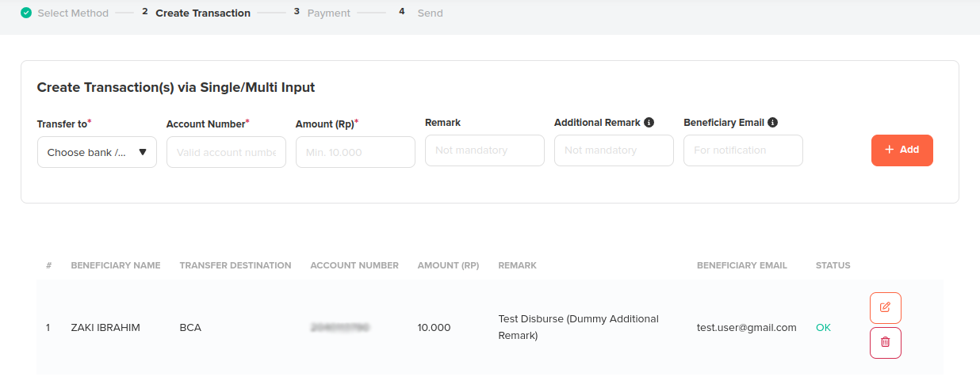The height and width of the screenshot is (392, 980).
Task: Delete the transaction using the trash icon
Action: pos(885,343)
